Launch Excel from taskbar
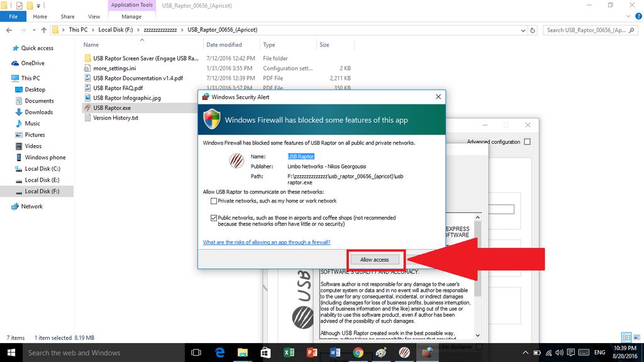 pyautogui.click(x=289, y=353)
